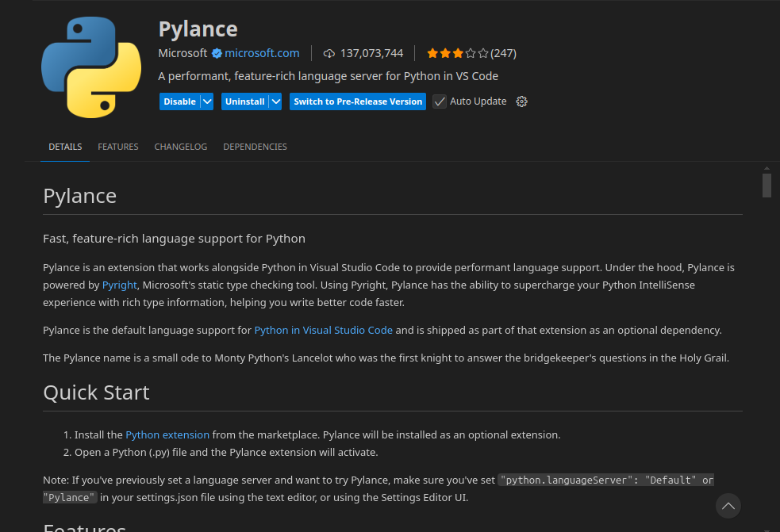Viewport: 780px width, 532px height.
Task: Expand the Uninstall dropdown arrow
Action: tap(275, 101)
